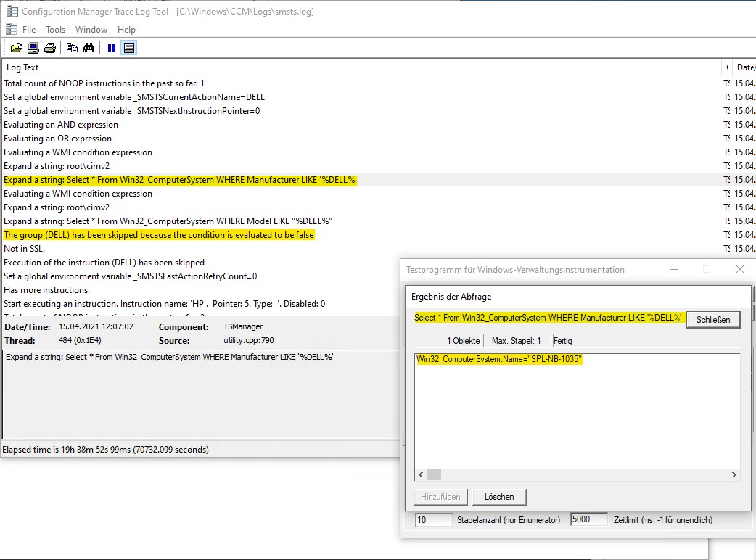The height and width of the screenshot is (560, 756).
Task: Click left arrow of results horizontal scrollbar
Action: pyautogui.click(x=421, y=474)
